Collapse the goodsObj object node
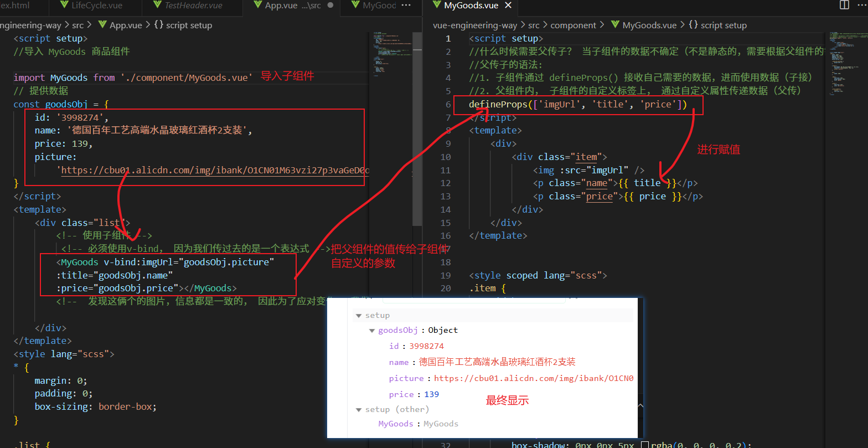The image size is (868, 448). pyautogui.click(x=372, y=331)
